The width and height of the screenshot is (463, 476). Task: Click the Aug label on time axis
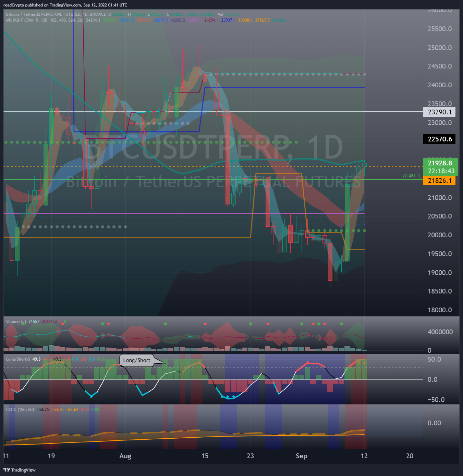[125, 456]
